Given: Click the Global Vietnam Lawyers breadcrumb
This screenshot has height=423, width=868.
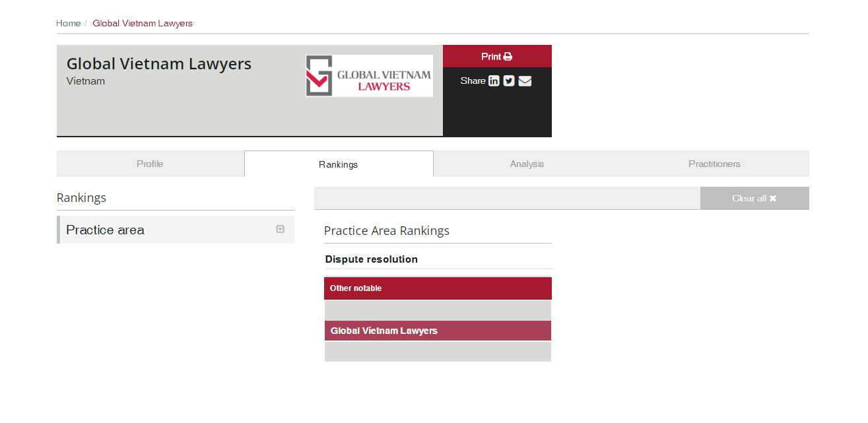Looking at the screenshot, I should pos(143,23).
